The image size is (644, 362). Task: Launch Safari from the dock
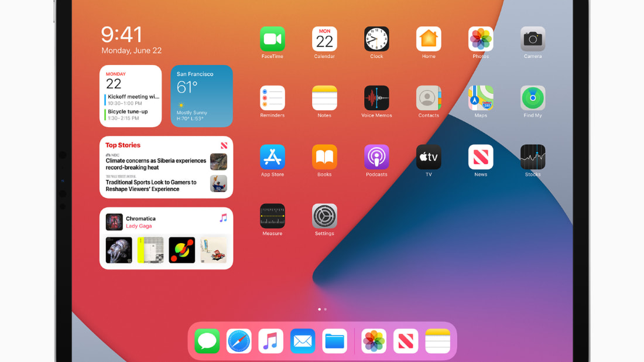[x=239, y=341]
